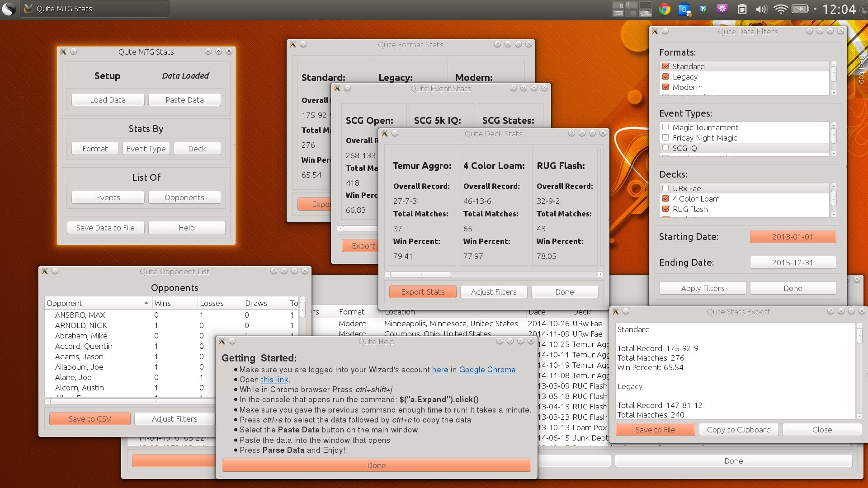Click the volume speaker icon
This screenshot has height=488, width=868.
pyautogui.click(x=761, y=9)
